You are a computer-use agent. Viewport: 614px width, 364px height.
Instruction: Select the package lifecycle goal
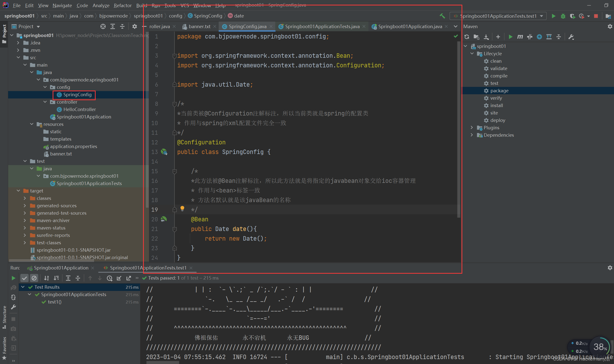coord(499,91)
